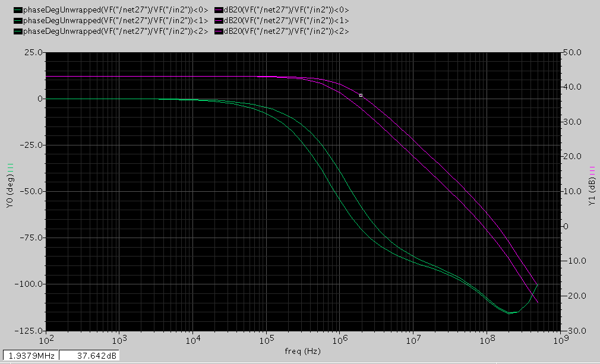Screen dimensions: 600x364
Task: Select the dB20 <2> trace legend label
Action: click(286, 31)
